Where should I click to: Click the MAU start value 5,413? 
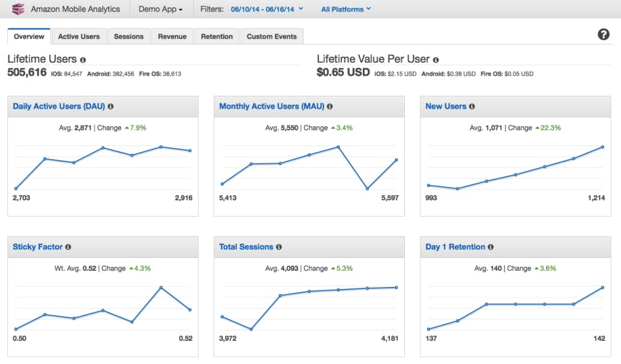coord(228,198)
